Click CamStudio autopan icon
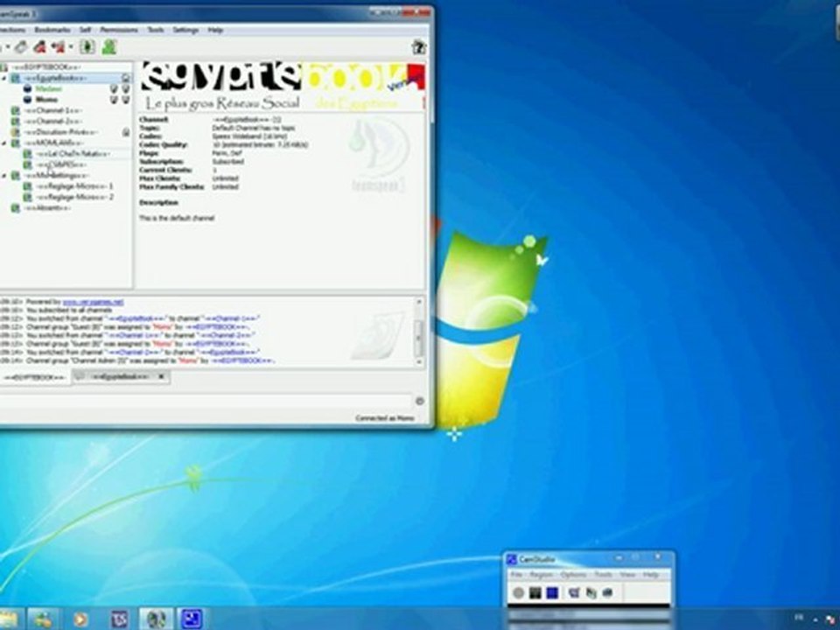The width and height of the screenshot is (840, 630). [607, 593]
